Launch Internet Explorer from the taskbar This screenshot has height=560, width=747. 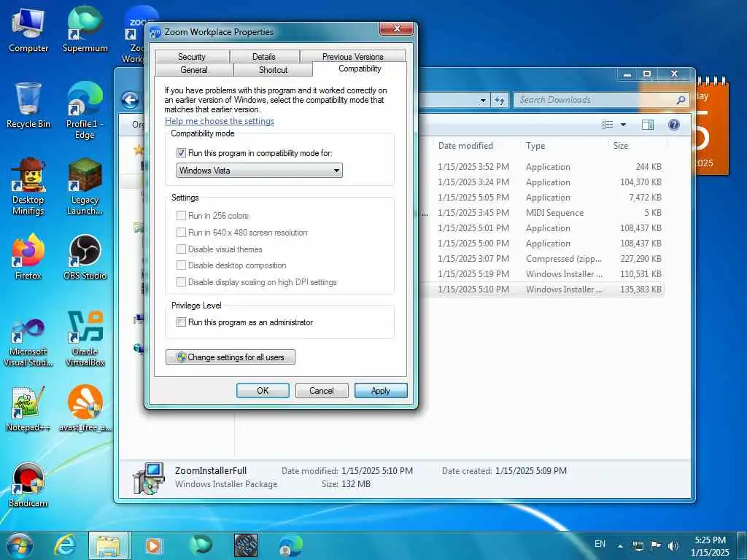click(65, 545)
